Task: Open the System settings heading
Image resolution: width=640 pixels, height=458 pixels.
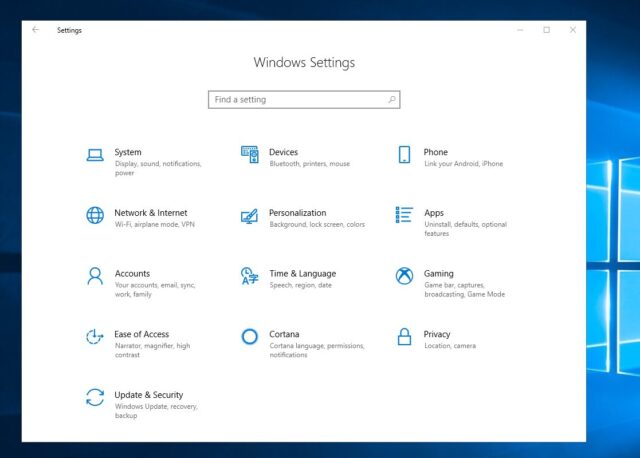Action: click(x=128, y=152)
